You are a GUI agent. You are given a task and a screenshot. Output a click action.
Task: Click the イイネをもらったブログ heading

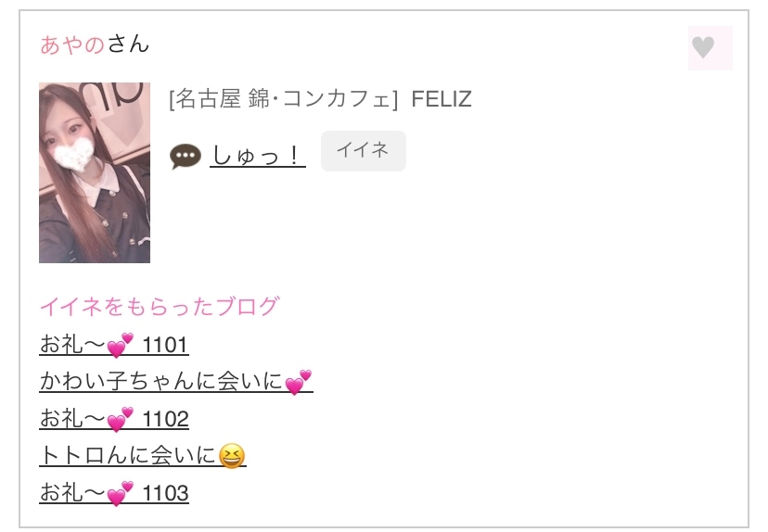coord(159,307)
